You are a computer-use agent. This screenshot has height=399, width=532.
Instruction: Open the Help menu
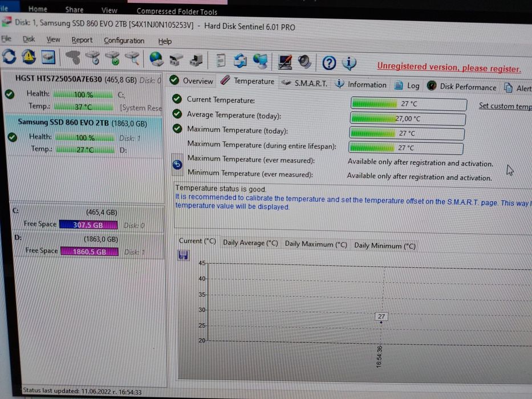165,42
